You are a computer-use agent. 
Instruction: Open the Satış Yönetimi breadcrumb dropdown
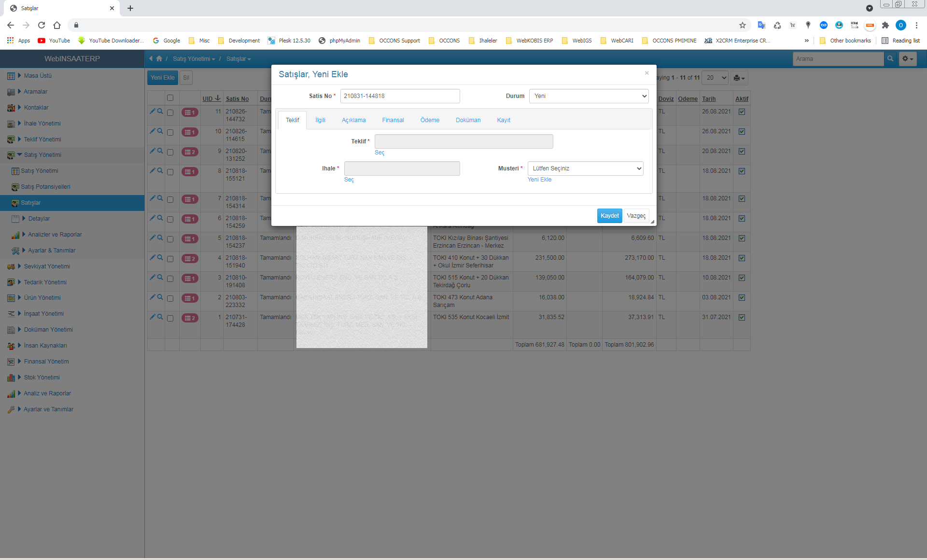pos(194,59)
